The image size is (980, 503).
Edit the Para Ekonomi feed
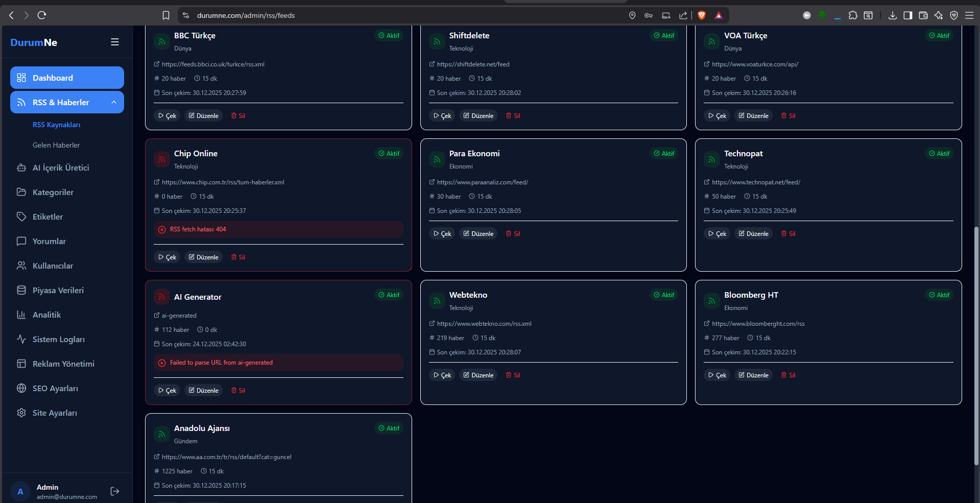479,234
